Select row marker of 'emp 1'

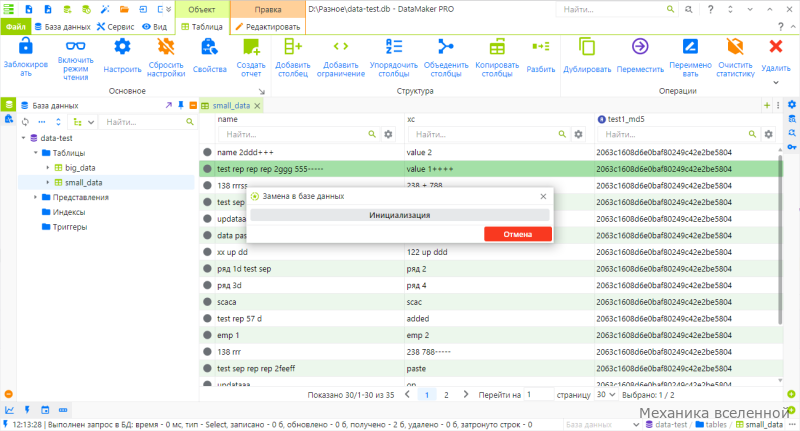pyautogui.click(x=207, y=335)
